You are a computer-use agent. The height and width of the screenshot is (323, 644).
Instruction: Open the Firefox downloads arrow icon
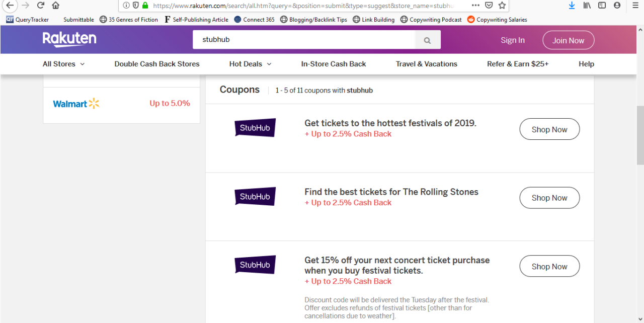click(x=572, y=6)
